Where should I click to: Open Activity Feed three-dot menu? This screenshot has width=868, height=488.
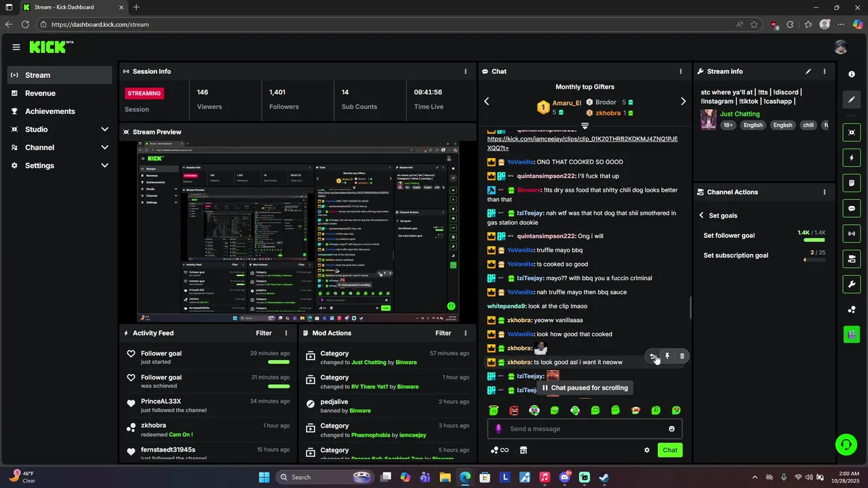tap(286, 333)
